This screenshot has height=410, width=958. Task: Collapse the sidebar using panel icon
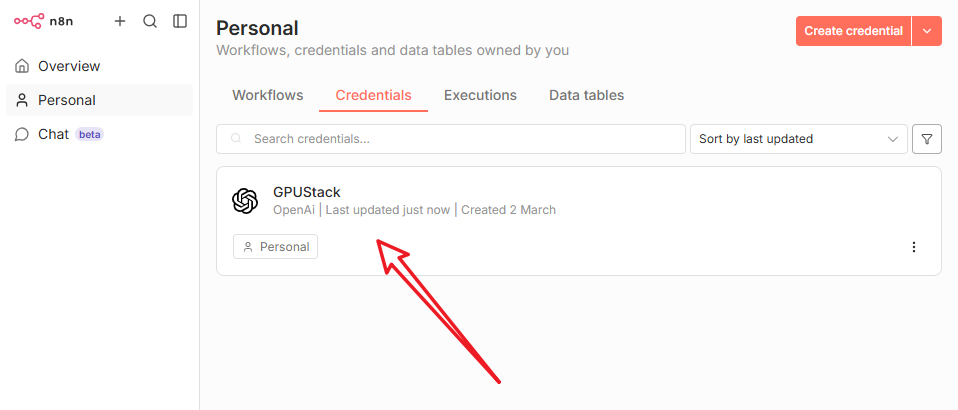(180, 21)
